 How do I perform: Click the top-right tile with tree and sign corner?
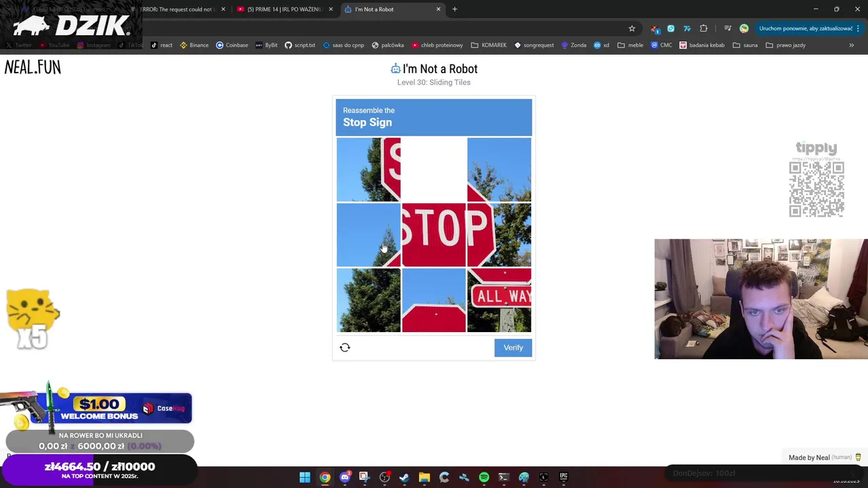point(499,169)
